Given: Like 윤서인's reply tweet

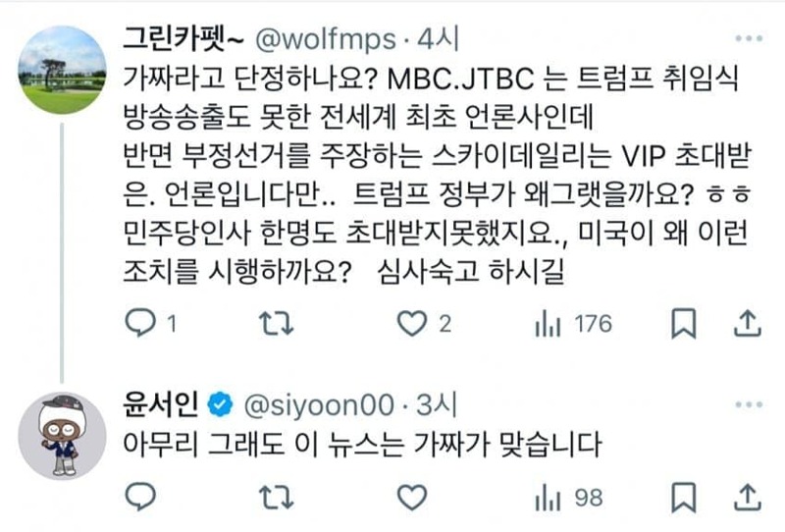Looking at the screenshot, I should [x=412, y=497].
